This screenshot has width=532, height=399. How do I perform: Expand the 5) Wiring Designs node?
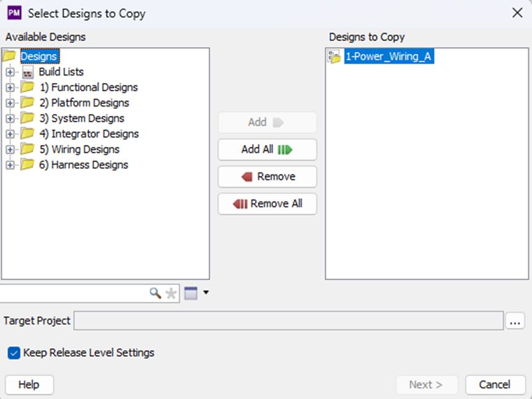pyautogui.click(x=9, y=149)
